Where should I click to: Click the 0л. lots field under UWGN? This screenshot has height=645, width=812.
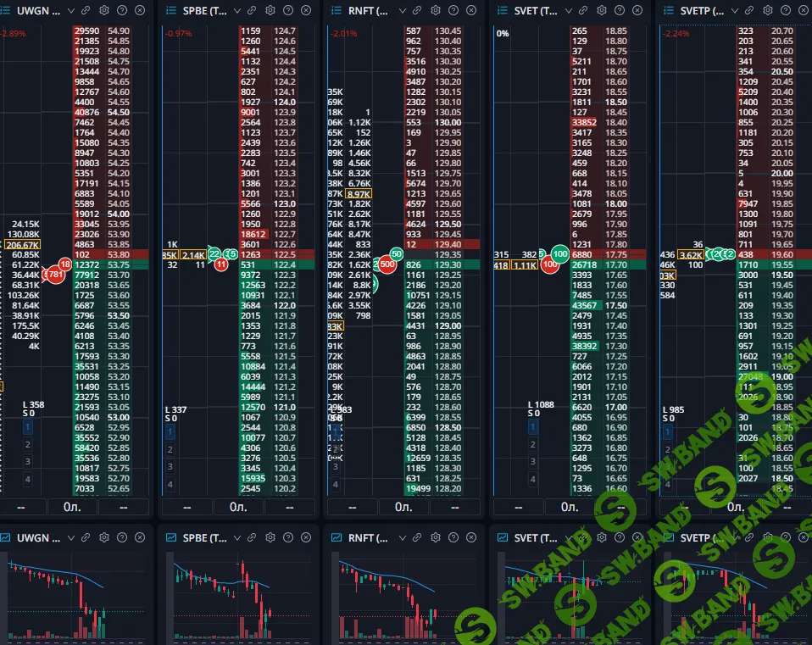coord(74,507)
